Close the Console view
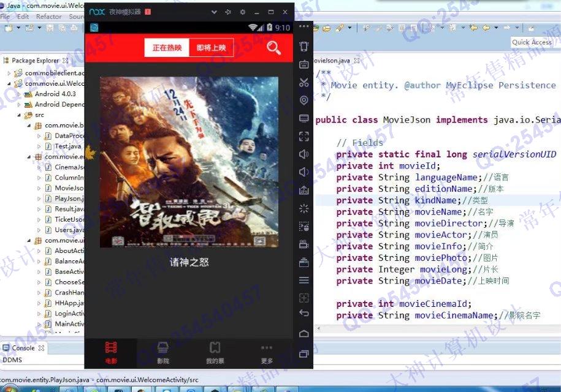561x392 pixels. pos(41,348)
